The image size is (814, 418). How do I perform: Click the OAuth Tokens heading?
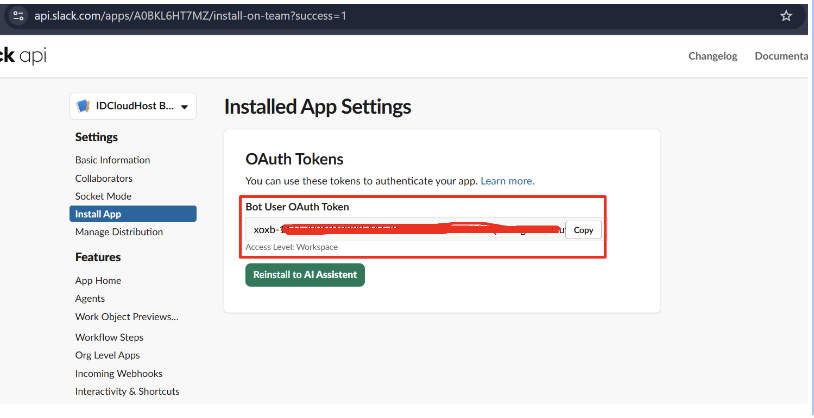(294, 159)
